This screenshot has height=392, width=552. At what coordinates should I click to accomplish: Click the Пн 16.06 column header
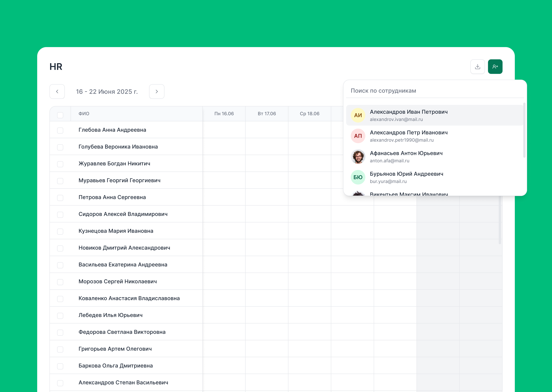(224, 114)
